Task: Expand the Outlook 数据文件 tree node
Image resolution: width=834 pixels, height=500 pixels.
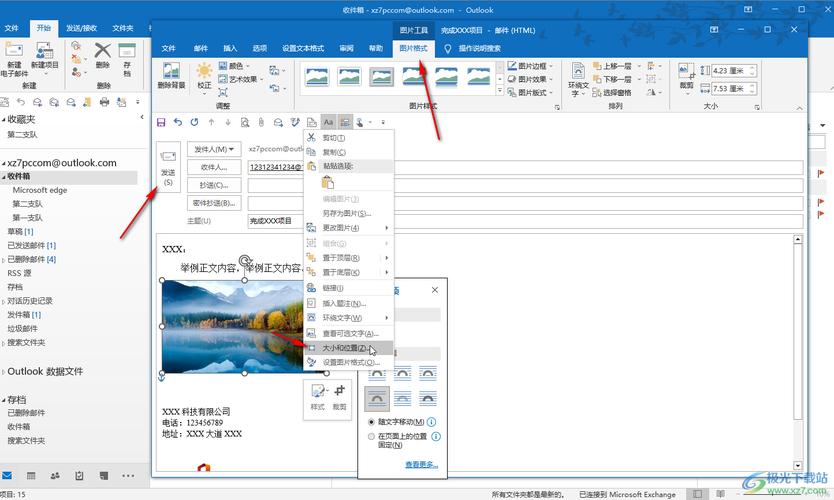Action: (x=3, y=372)
